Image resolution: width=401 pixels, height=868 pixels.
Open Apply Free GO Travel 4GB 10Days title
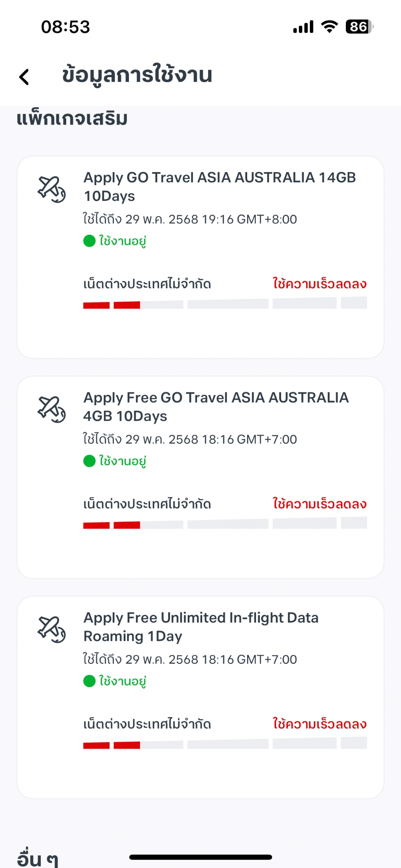click(216, 406)
